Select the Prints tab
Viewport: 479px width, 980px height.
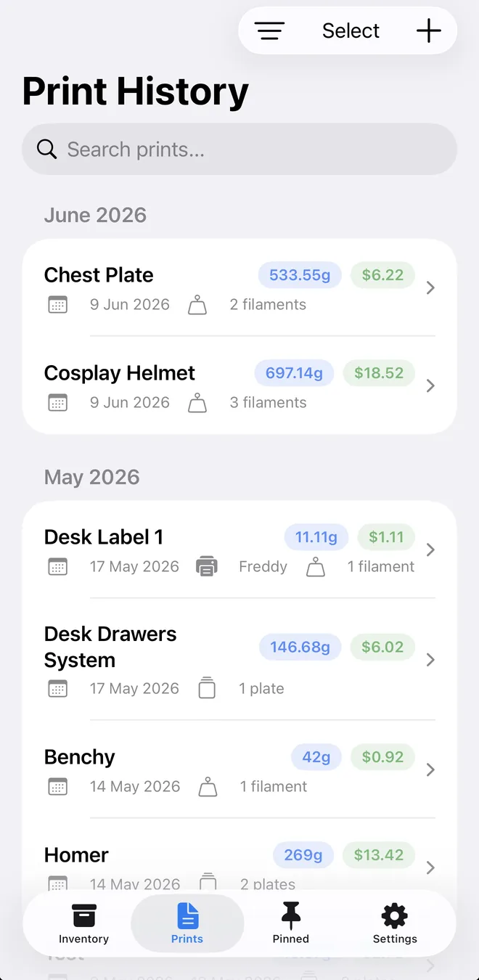pos(187,923)
